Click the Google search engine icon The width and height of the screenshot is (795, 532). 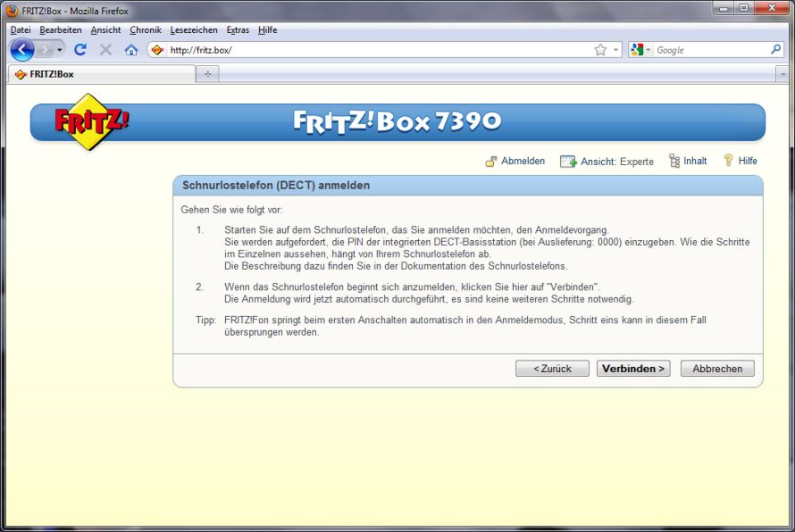[637, 50]
